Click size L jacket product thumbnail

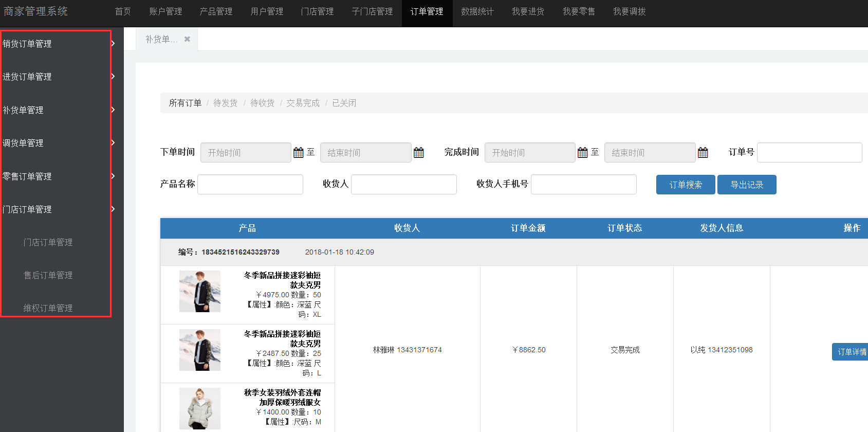tap(200, 350)
